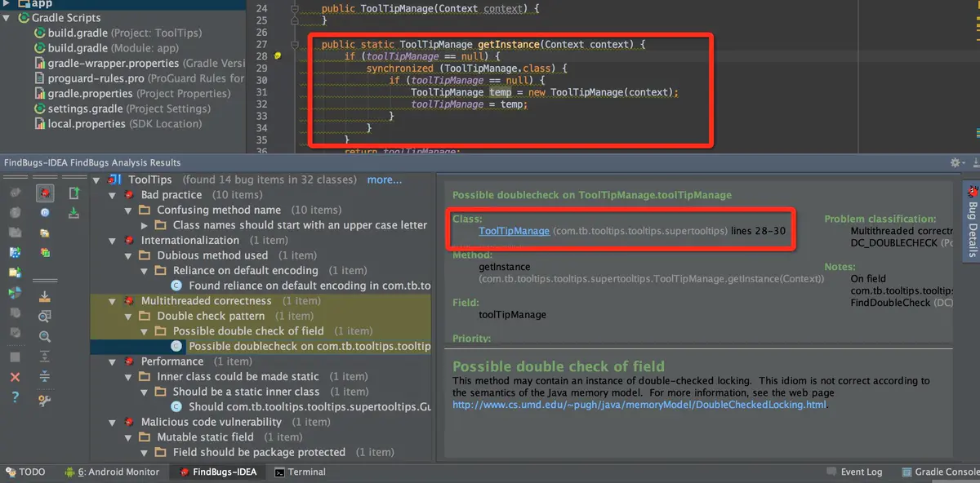
Task: Select 'Field should be package protected' row
Action: coord(259,452)
